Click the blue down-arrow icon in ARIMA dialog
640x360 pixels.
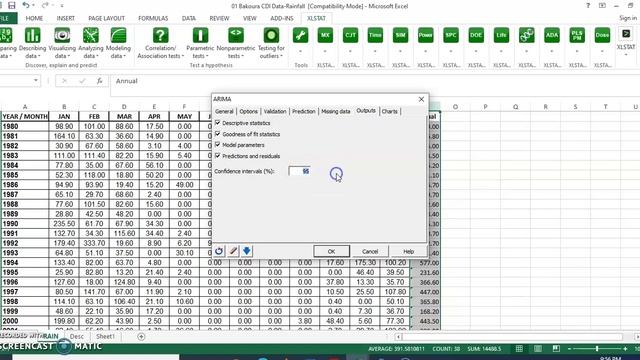coord(247,251)
